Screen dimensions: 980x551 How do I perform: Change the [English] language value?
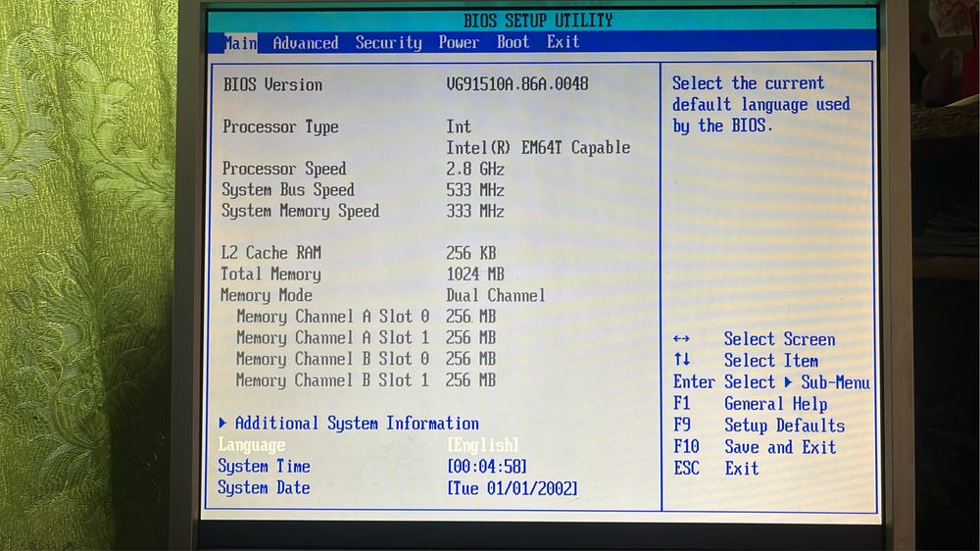pos(482,445)
